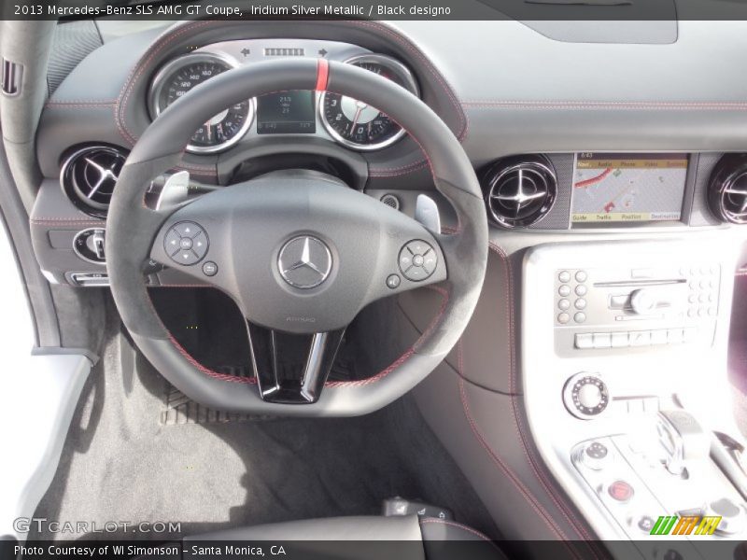
Task: Open the Video tab on navigation screen
Action: (651, 164)
